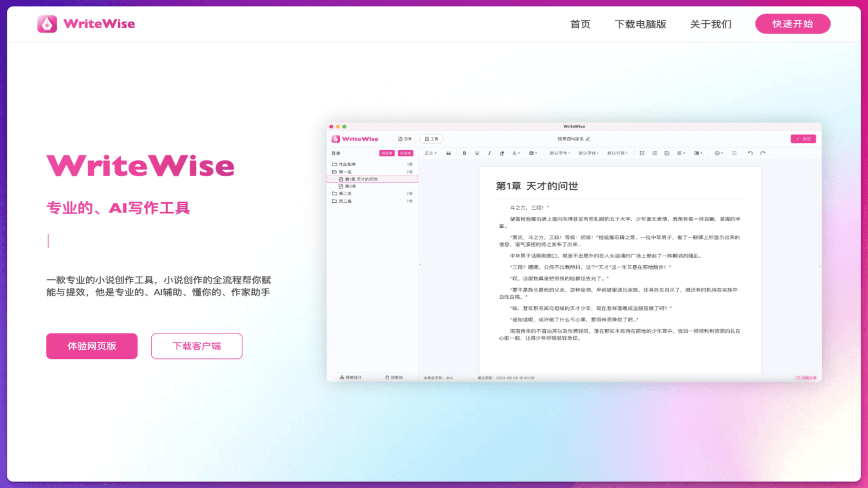
Task: Click the last-updated 2023-09-06 timestamp
Action: pyautogui.click(x=506, y=378)
